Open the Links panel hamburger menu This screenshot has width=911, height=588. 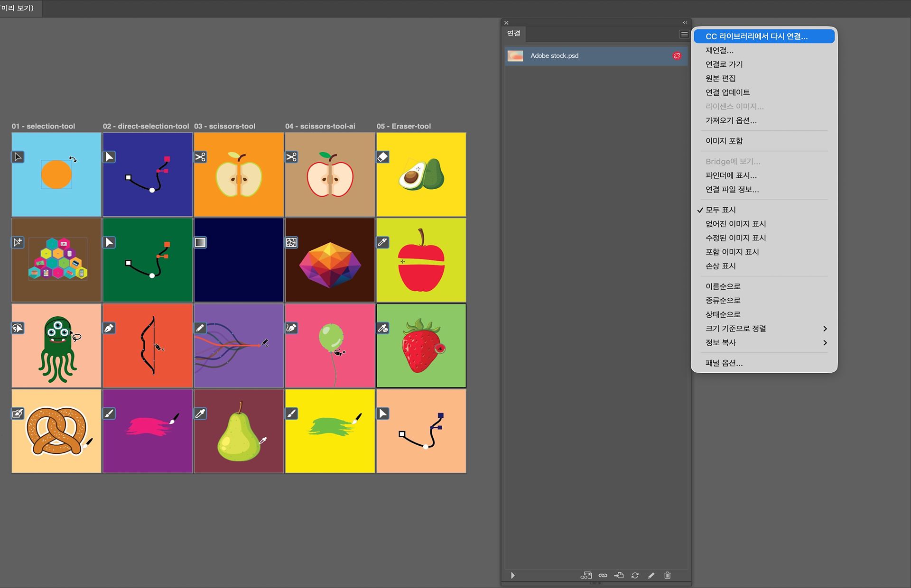684,34
